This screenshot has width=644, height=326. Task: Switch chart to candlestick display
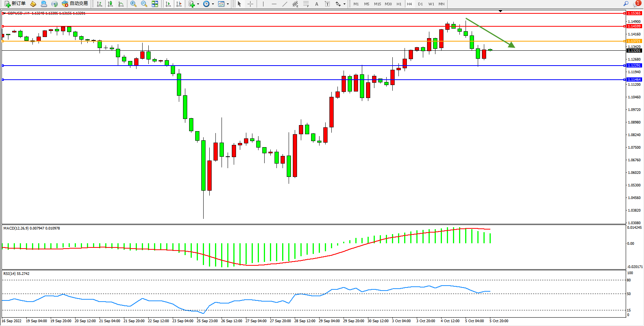[x=110, y=4]
